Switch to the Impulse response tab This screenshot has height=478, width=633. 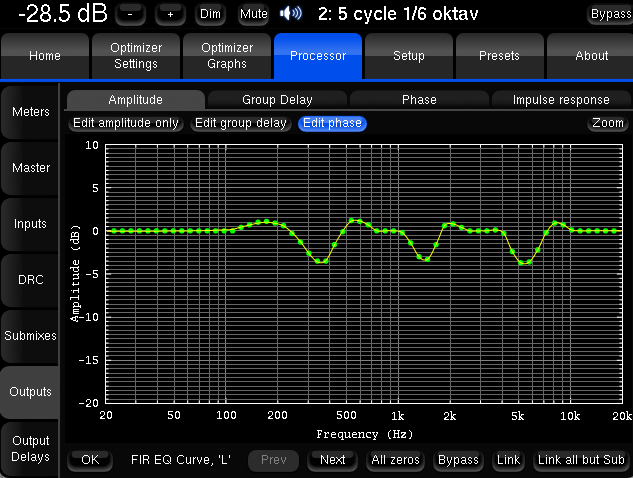(x=561, y=100)
